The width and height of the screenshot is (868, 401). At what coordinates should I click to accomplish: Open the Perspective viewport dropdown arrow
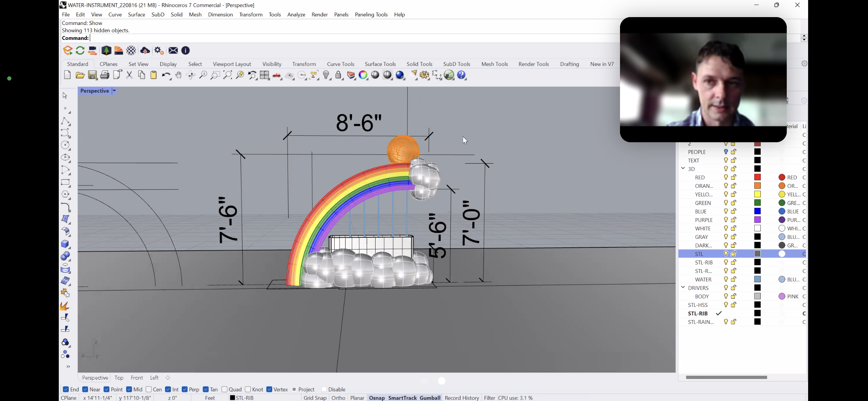pos(114,91)
